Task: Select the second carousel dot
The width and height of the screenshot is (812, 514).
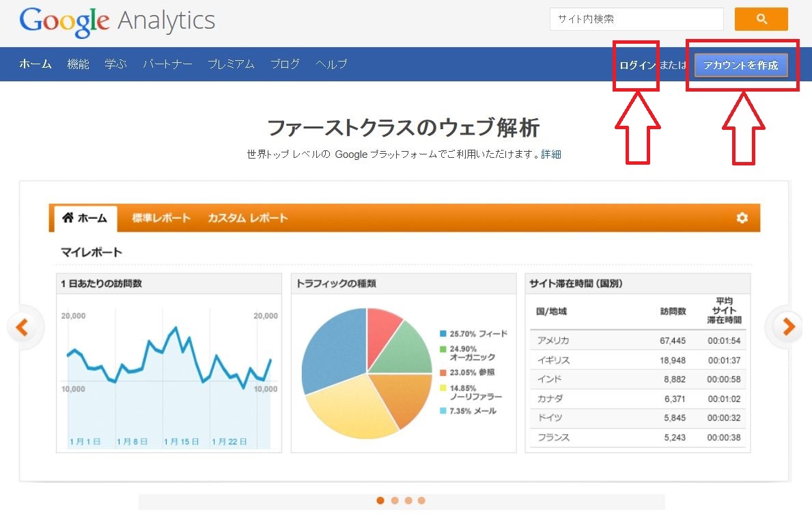Action: [395, 500]
